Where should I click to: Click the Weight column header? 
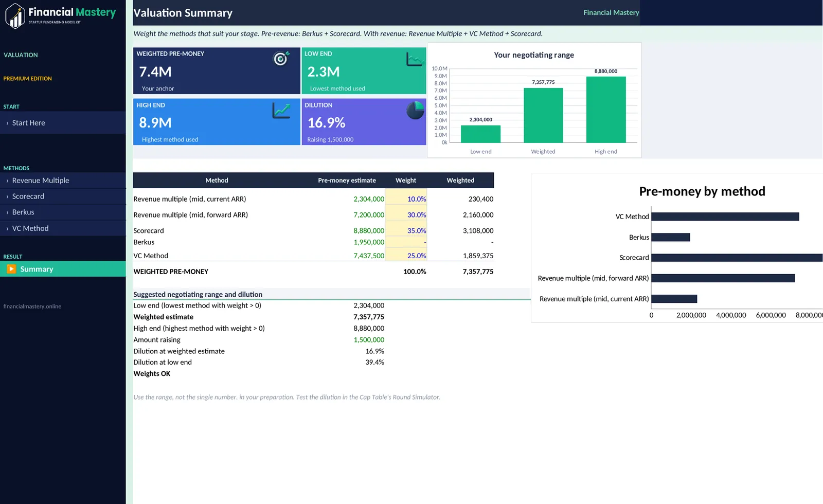coord(406,181)
